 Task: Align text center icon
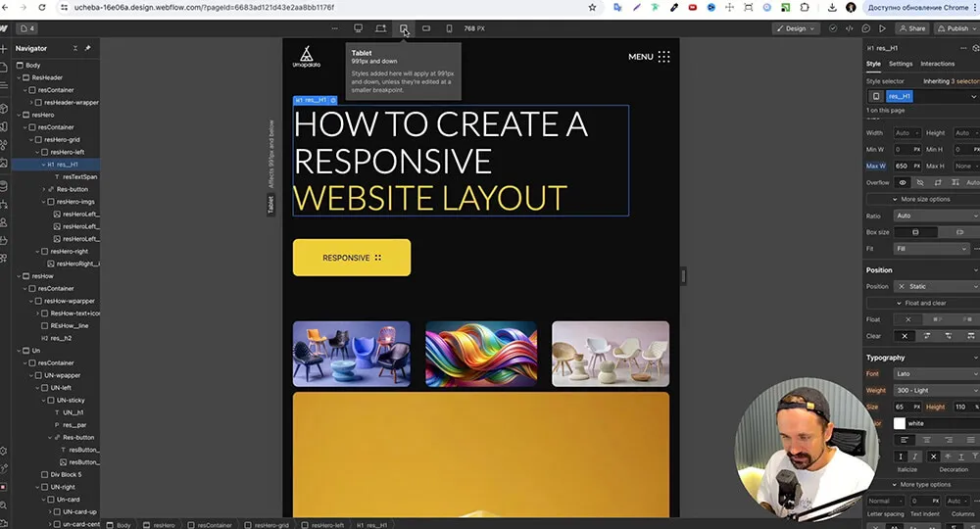(926, 440)
